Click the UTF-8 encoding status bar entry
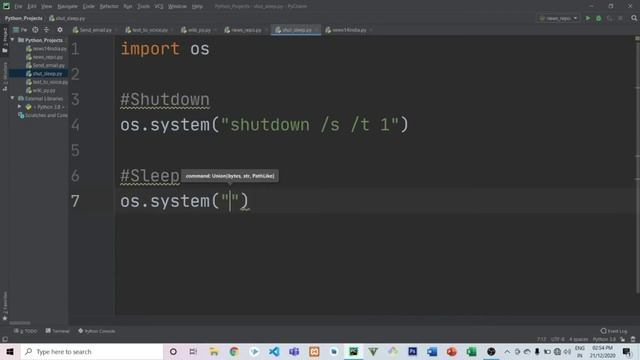 click(558, 339)
